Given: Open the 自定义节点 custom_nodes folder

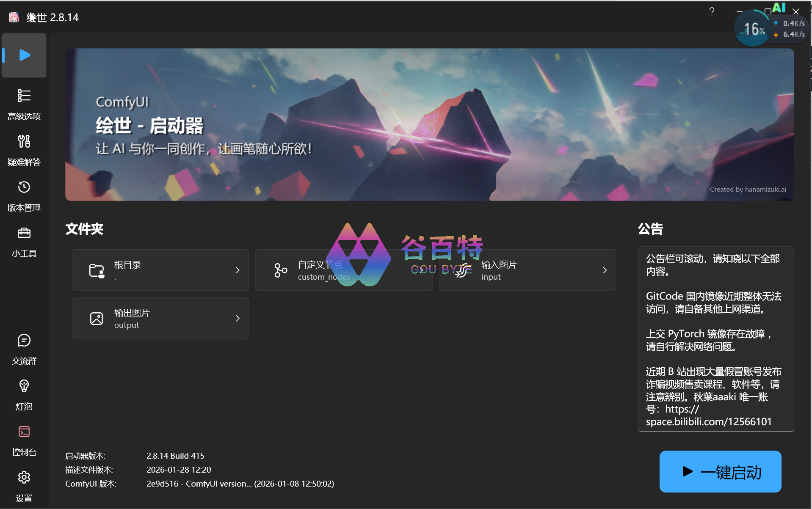Looking at the screenshot, I should pos(343,270).
